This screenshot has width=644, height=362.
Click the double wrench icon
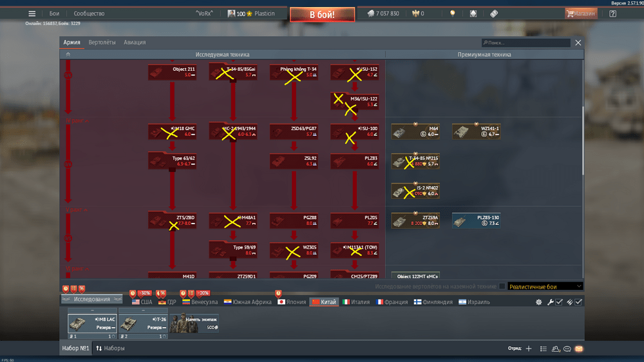570,302
